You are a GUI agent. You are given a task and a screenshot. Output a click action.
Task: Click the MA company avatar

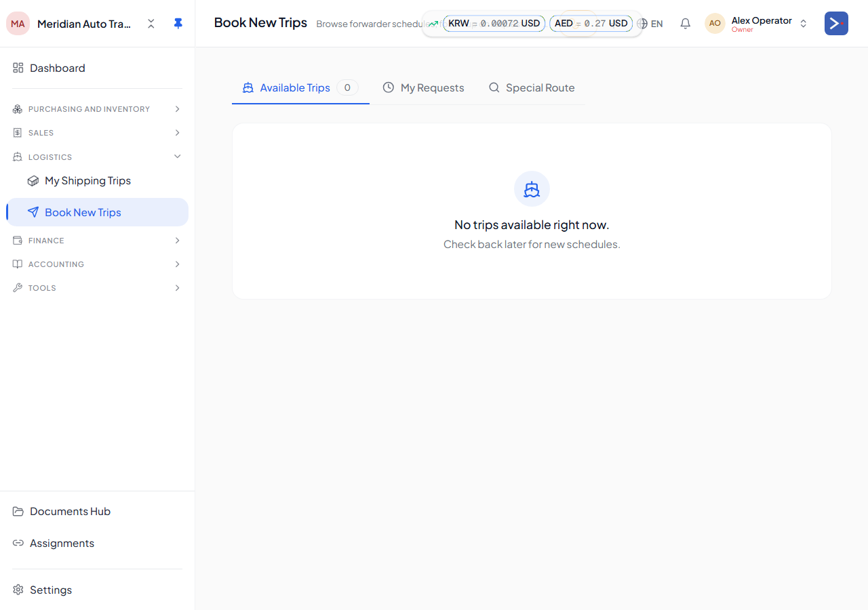(18, 24)
